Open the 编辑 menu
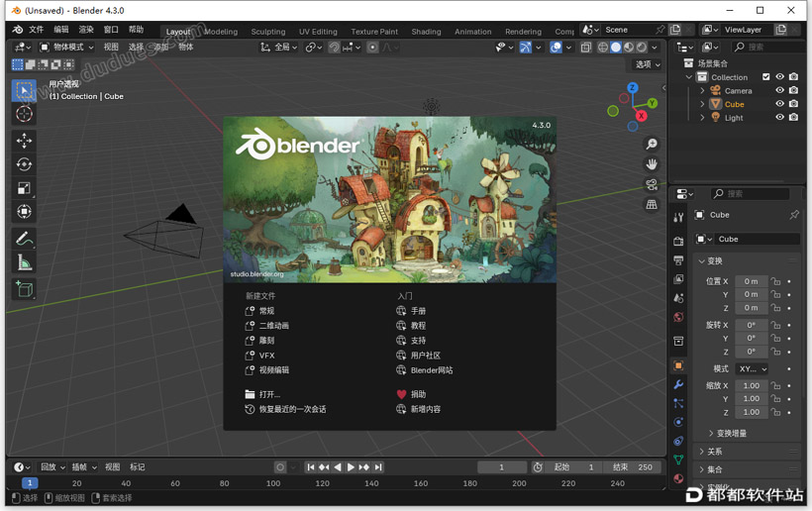 pos(61,30)
